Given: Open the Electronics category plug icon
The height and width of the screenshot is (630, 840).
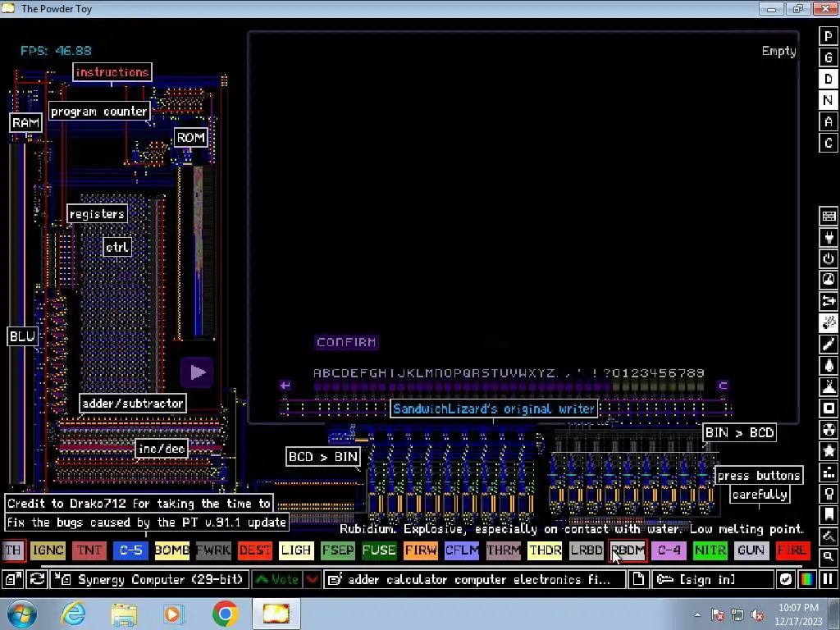Looking at the screenshot, I should (x=829, y=237).
